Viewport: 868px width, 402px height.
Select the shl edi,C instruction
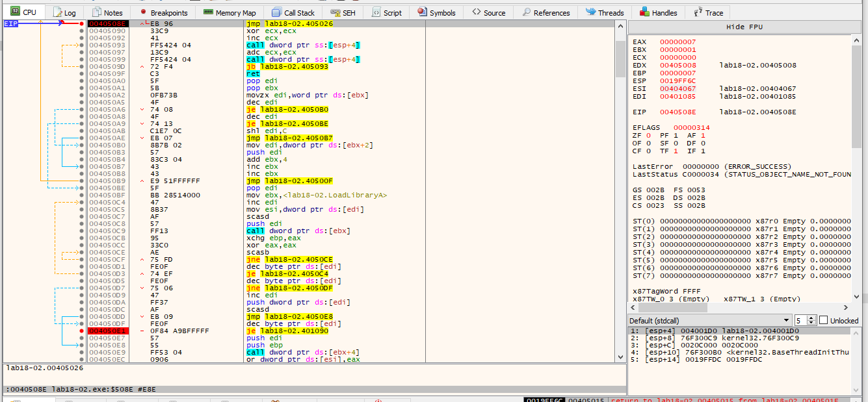[265, 131]
